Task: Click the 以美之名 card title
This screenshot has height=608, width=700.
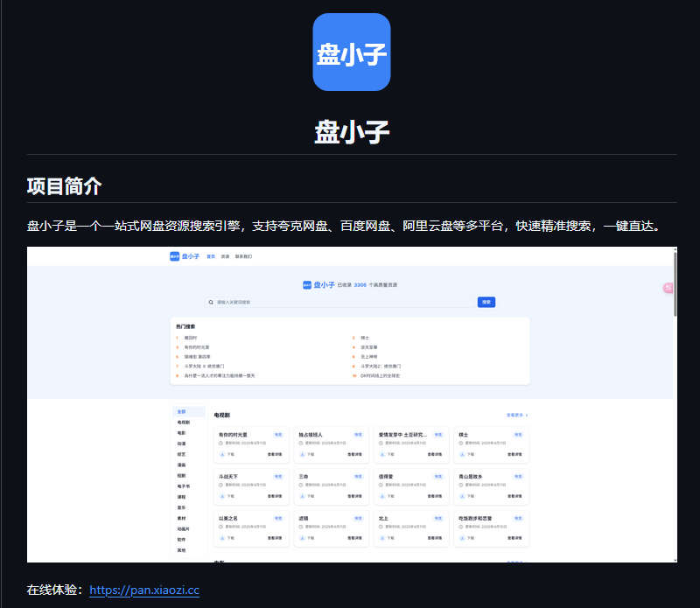Action: 228,519
